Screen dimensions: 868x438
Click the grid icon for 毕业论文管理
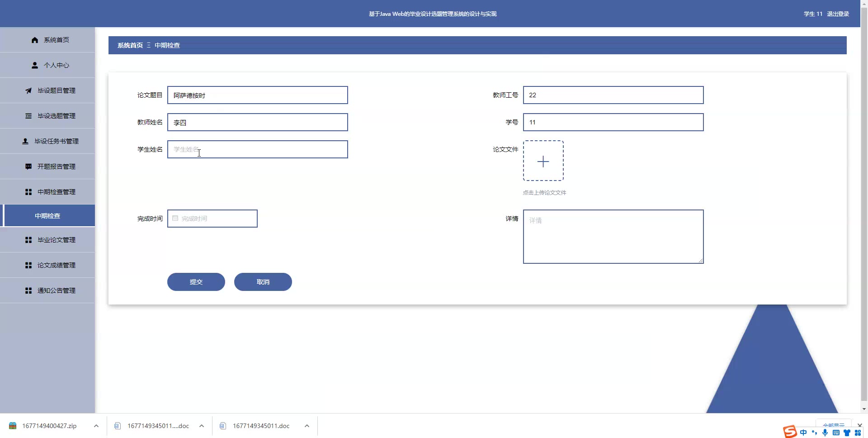point(28,240)
